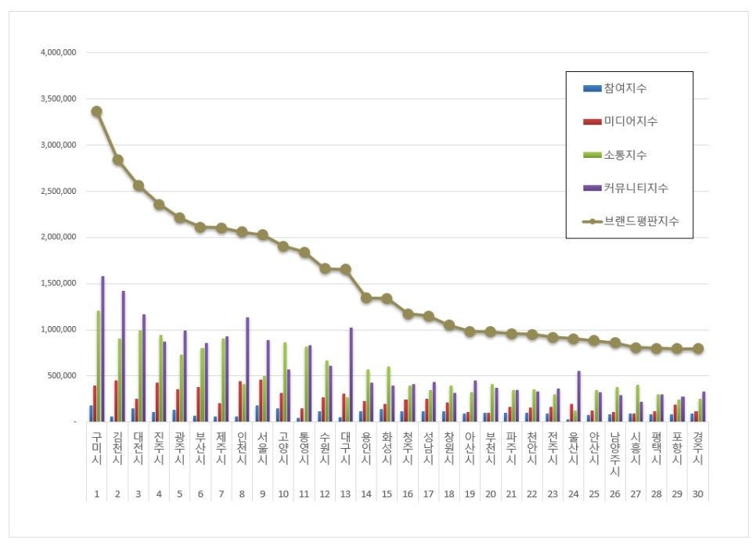Click the green 소통지수 legend swatch
This screenshot has width=756, height=545.
coord(592,155)
